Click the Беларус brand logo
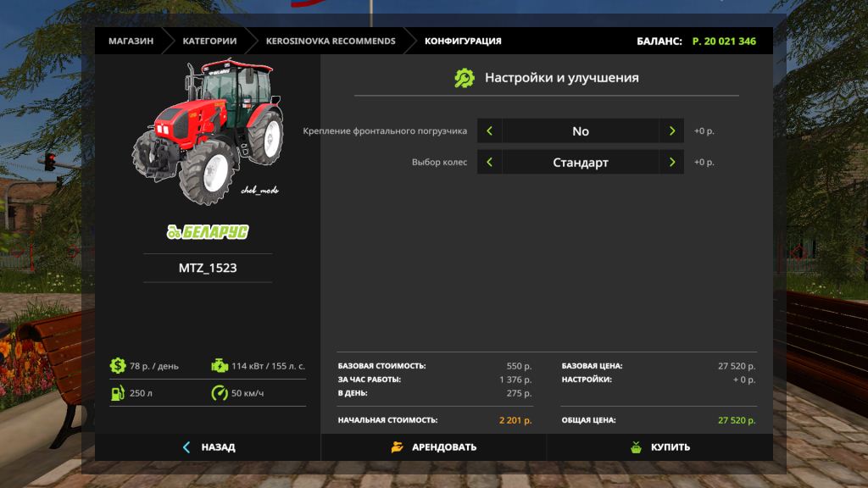This screenshot has height=488, width=868. pos(208,230)
